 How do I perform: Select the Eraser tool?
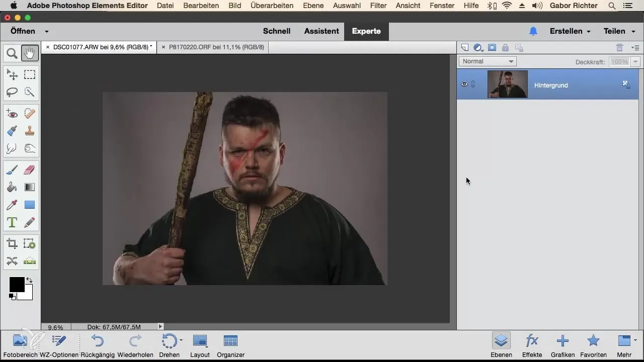click(x=30, y=170)
